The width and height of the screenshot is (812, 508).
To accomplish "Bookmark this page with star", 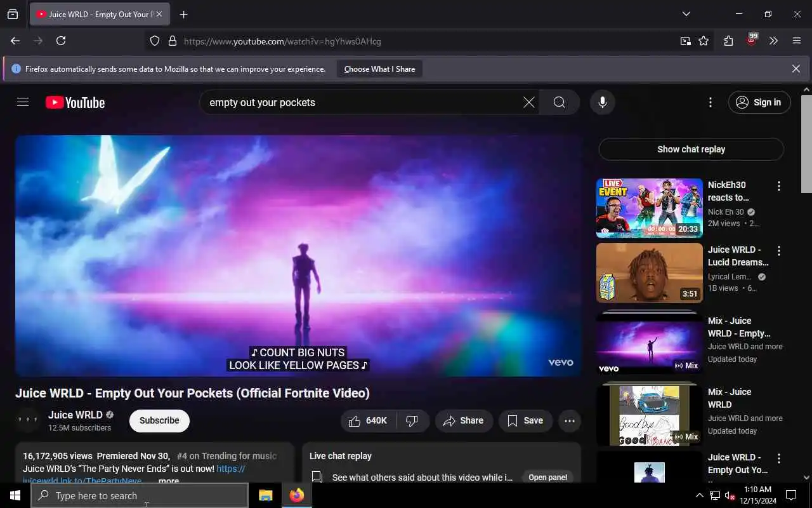I will point(704,41).
